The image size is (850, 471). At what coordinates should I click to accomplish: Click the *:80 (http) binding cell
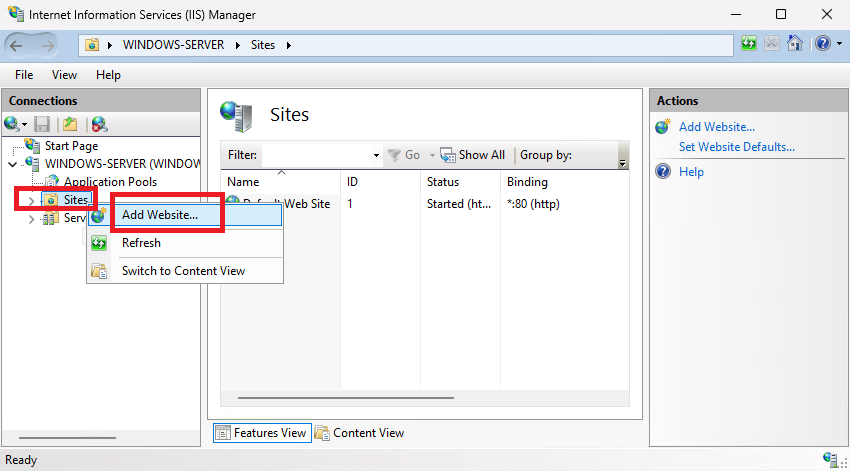(x=533, y=204)
